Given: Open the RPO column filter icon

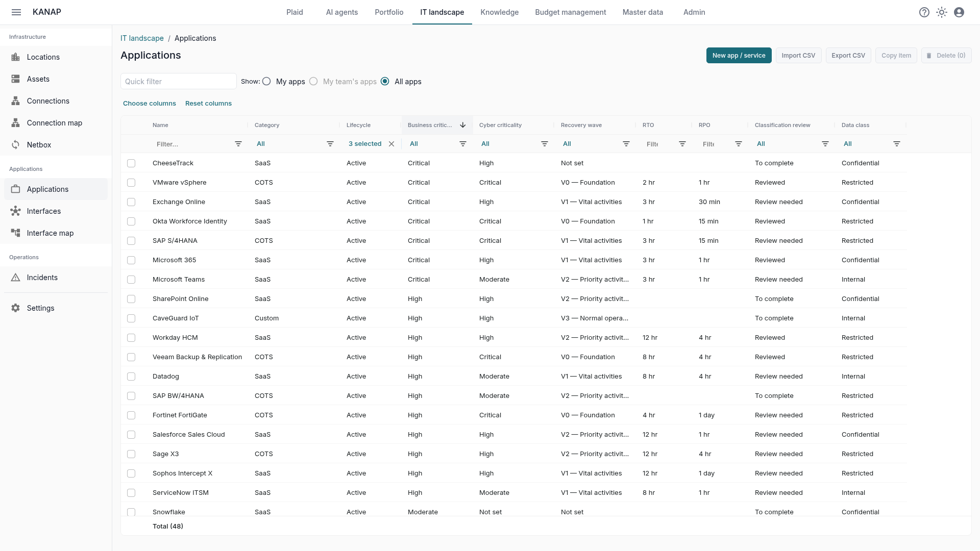Looking at the screenshot, I should pyautogui.click(x=739, y=144).
